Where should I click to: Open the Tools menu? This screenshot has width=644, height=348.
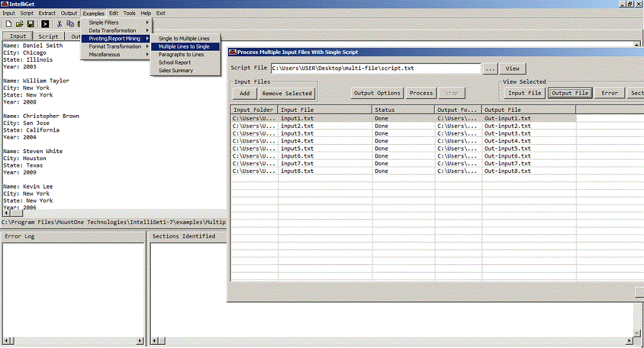coord(129,13)
